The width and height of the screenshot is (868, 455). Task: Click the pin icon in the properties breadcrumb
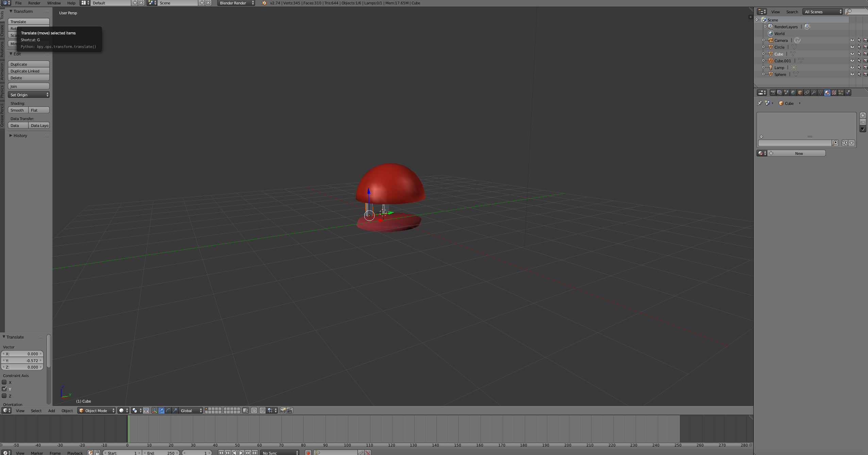pyautogui.click(x=760, y=103)
